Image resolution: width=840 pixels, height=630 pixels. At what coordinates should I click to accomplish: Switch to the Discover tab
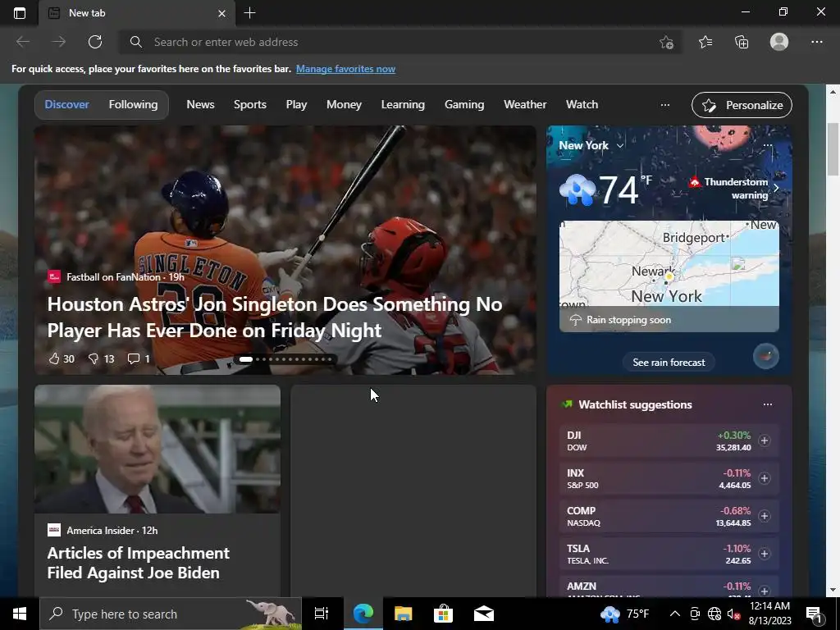point(66,104)
